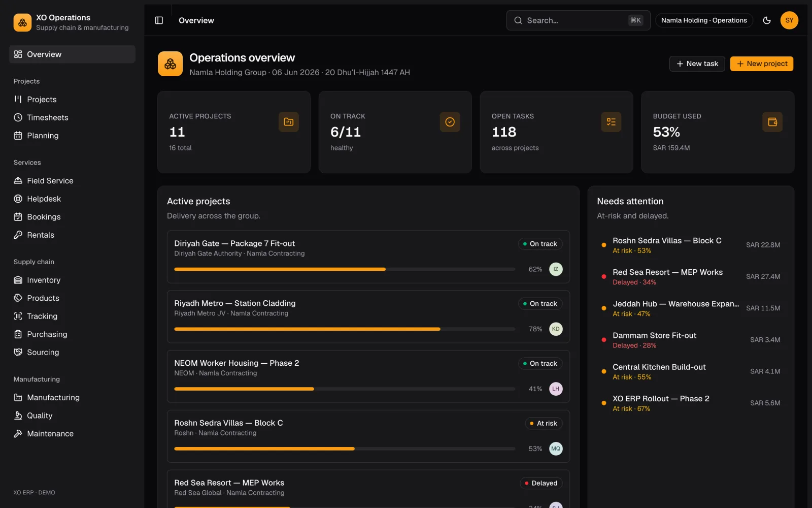Click the MQ avatar on Roshn Sedra
The height and width of the screenshot is (508, 812).
(556, 449)
